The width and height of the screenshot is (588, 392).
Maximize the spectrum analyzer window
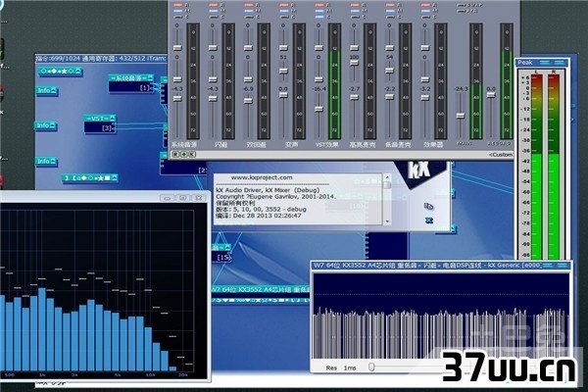(182, 197)
